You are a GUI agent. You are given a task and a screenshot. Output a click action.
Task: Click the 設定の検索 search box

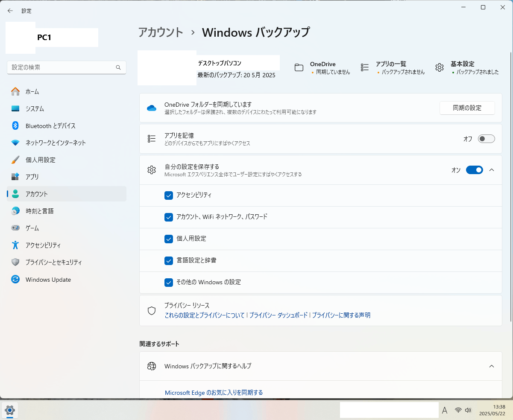[67, 67]
